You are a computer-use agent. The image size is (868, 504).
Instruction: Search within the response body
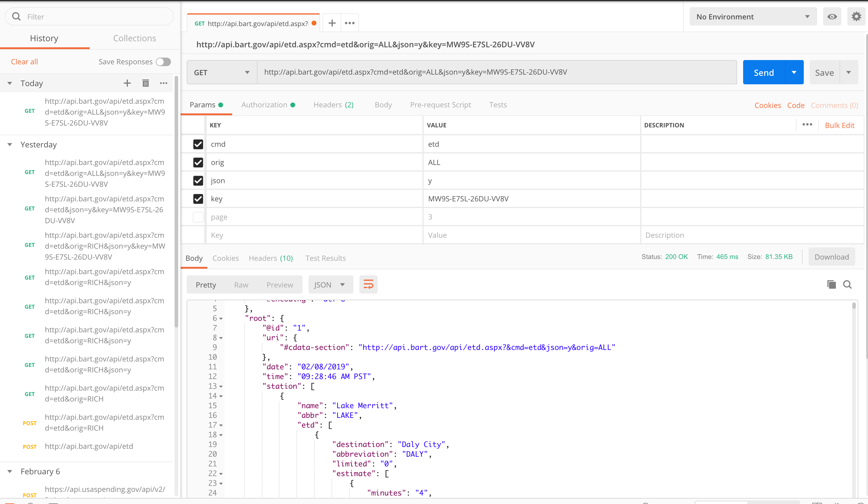(848, 284)
